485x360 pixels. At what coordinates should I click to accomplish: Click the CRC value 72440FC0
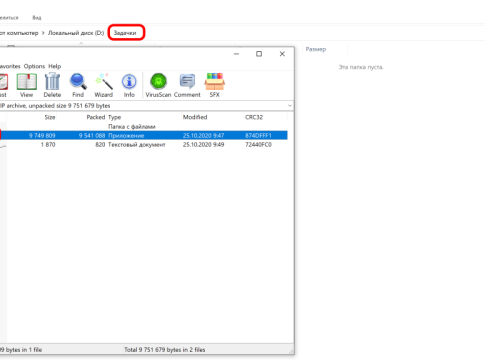(x=258, y=144)
